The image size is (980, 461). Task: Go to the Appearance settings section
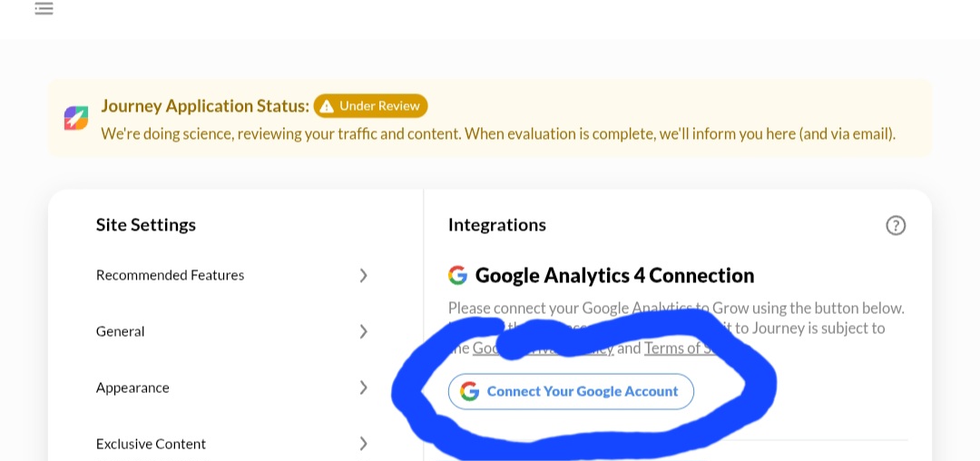(132, 387)
